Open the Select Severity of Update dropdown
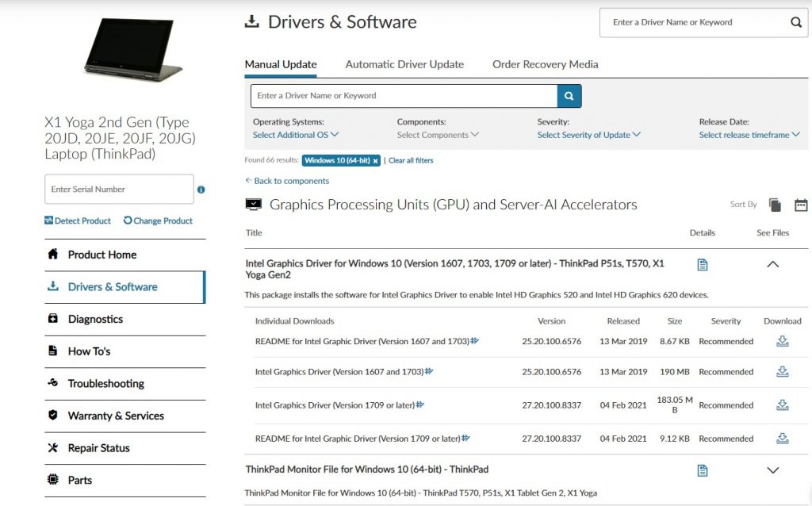812x506 pixels. [588, 135]
